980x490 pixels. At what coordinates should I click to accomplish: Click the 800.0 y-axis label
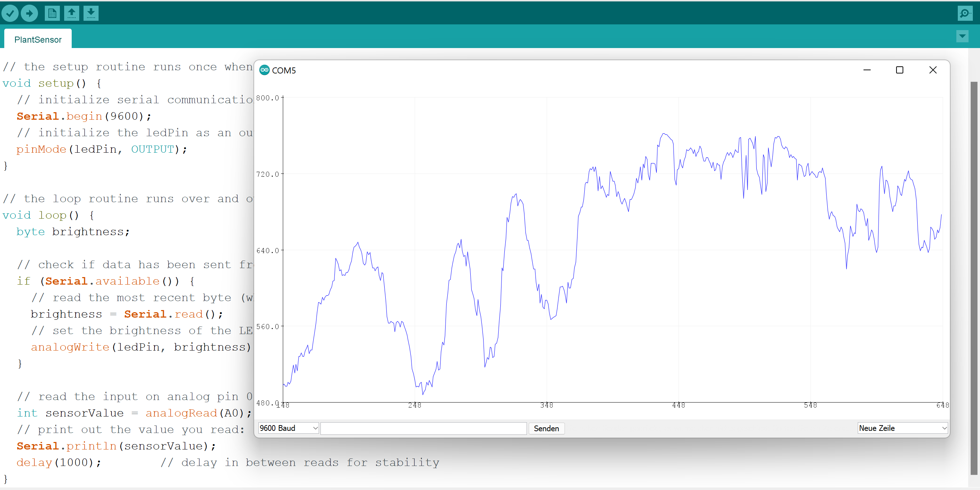267,98
